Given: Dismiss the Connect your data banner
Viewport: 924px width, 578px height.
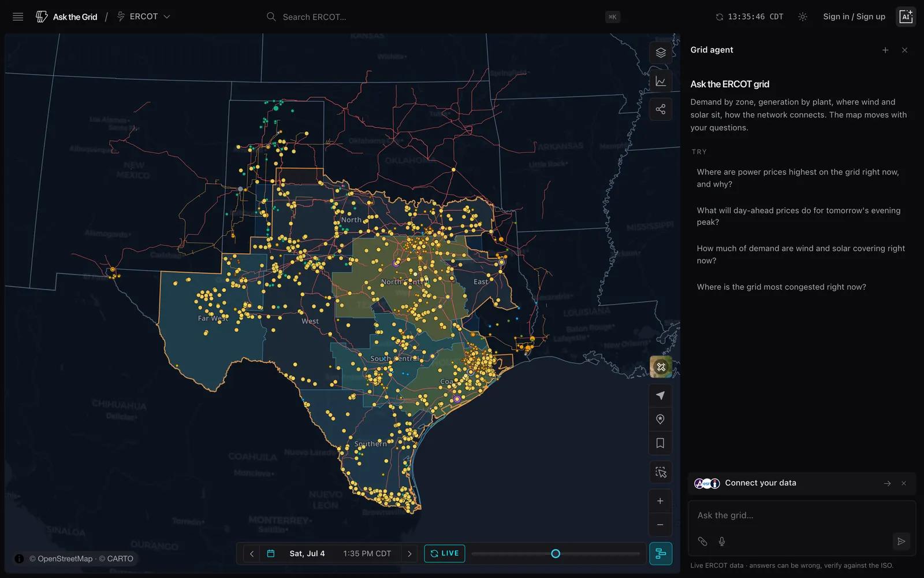Looking at the screenshot, I should point(904,483).
